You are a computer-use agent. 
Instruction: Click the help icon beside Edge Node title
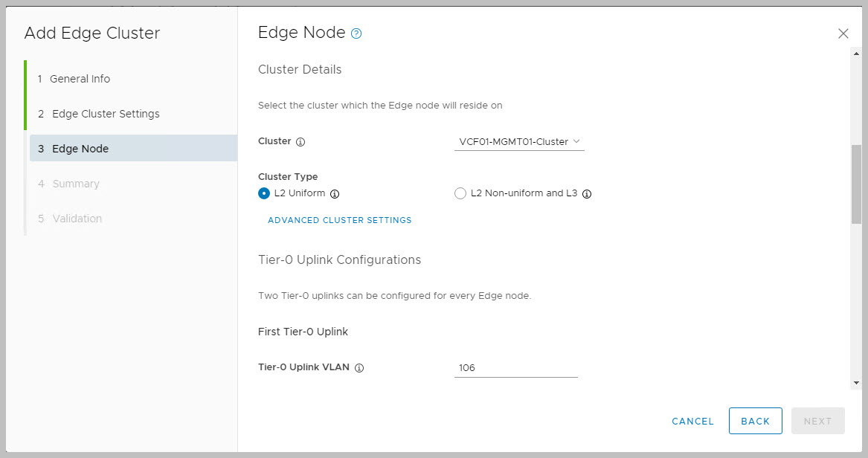356,33
